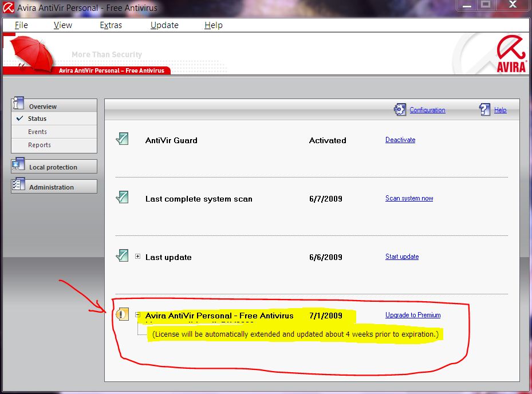This screenshot has height=394, width=532.
Task: Click the Start update link
Action: coord(401,257)
